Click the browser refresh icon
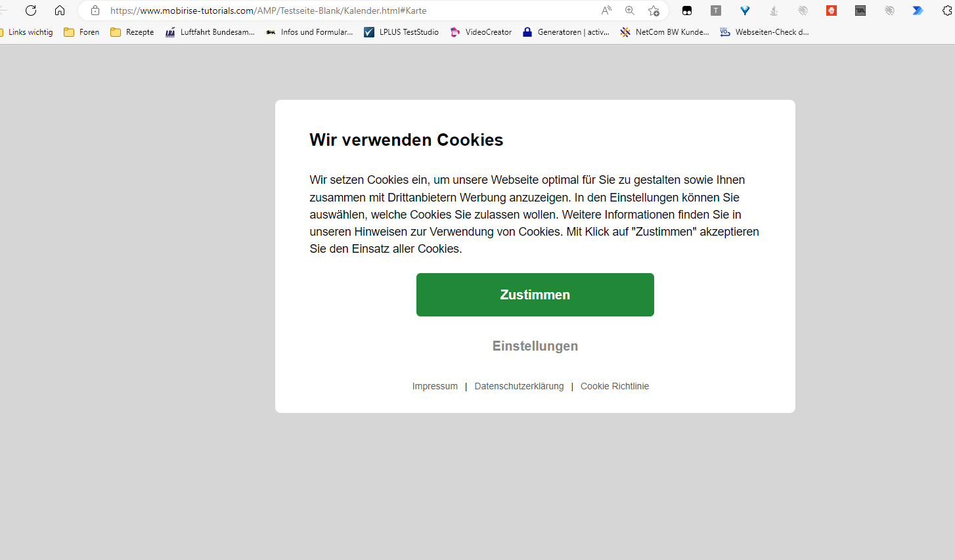The image size is (955, 560). click(31, 11)
